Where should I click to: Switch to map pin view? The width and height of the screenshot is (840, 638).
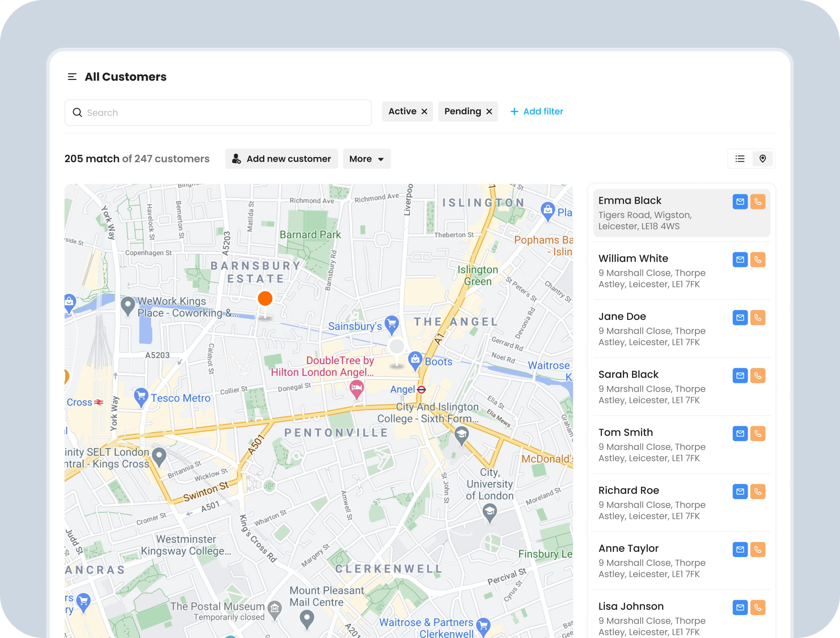pos(762,159)
